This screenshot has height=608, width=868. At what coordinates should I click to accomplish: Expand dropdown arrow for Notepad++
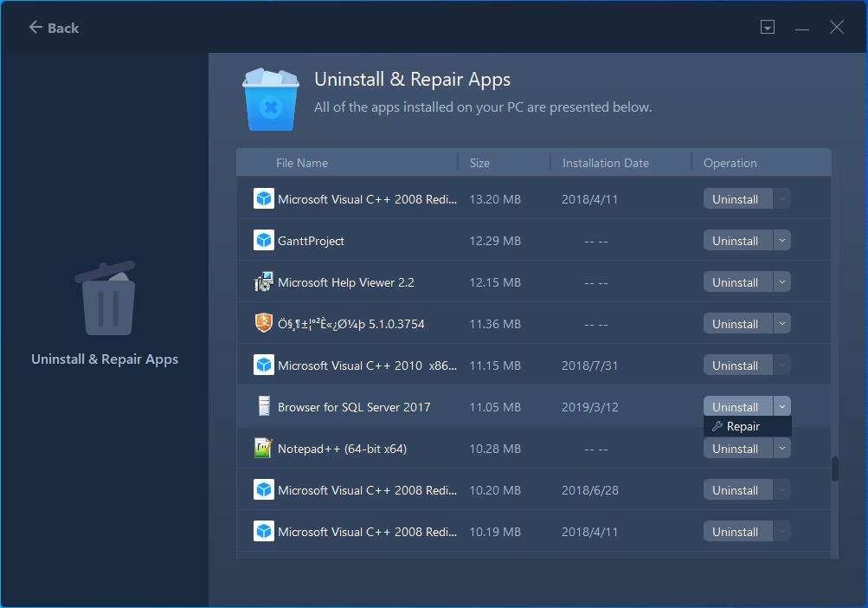click(782, 449)
